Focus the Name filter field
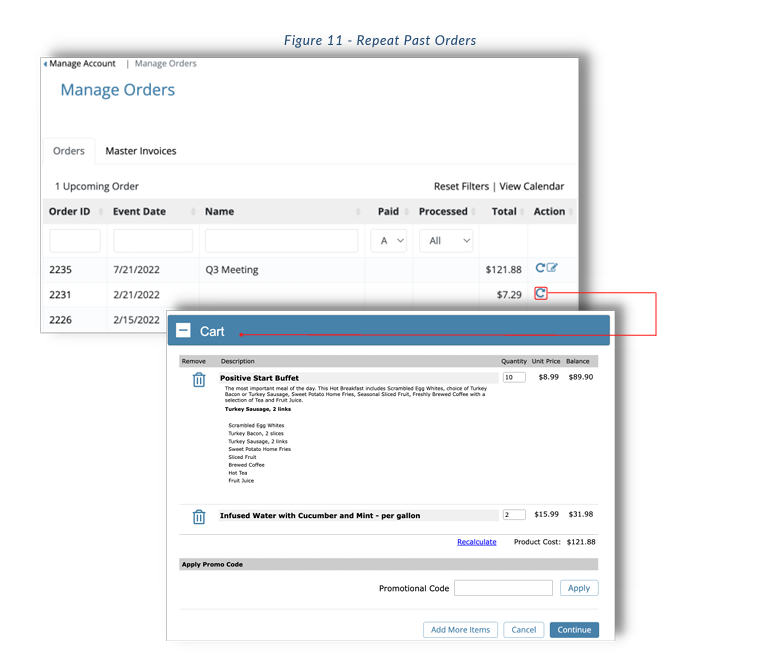 [282, 241]
